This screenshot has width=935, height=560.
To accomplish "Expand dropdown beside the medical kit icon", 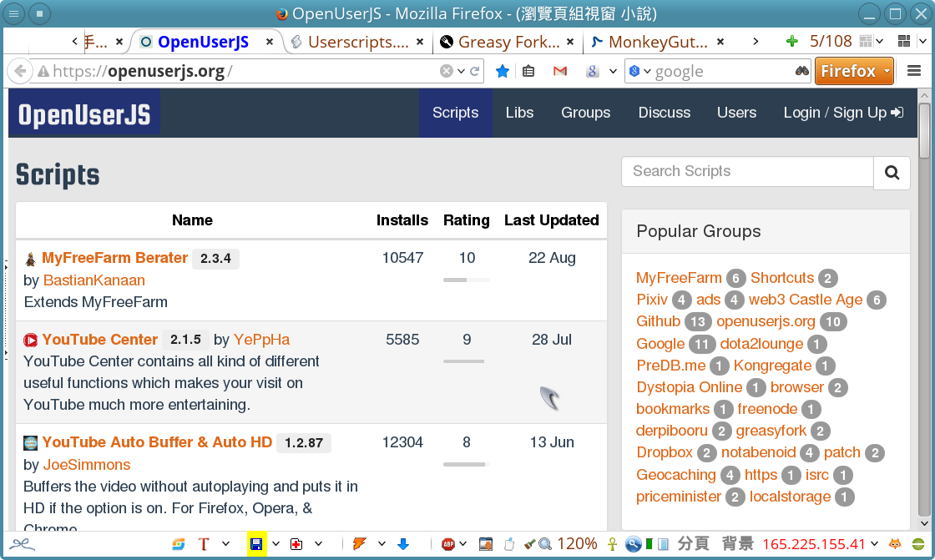I will (318, 544).
